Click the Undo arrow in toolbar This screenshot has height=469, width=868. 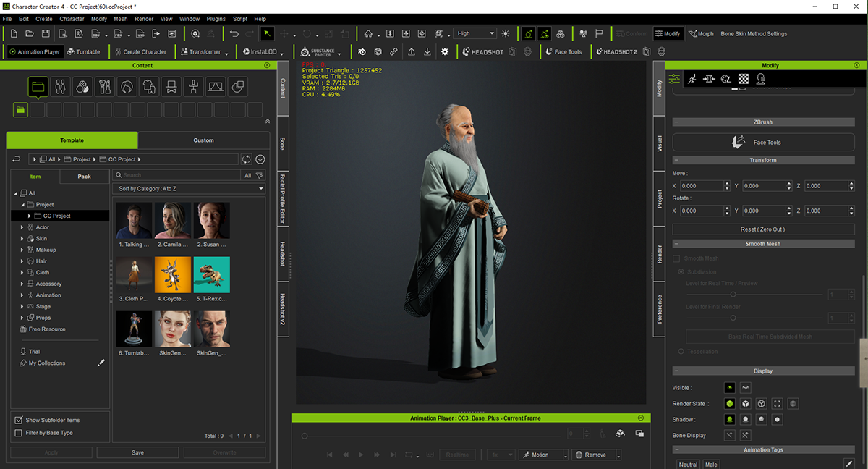click(234, 33)
